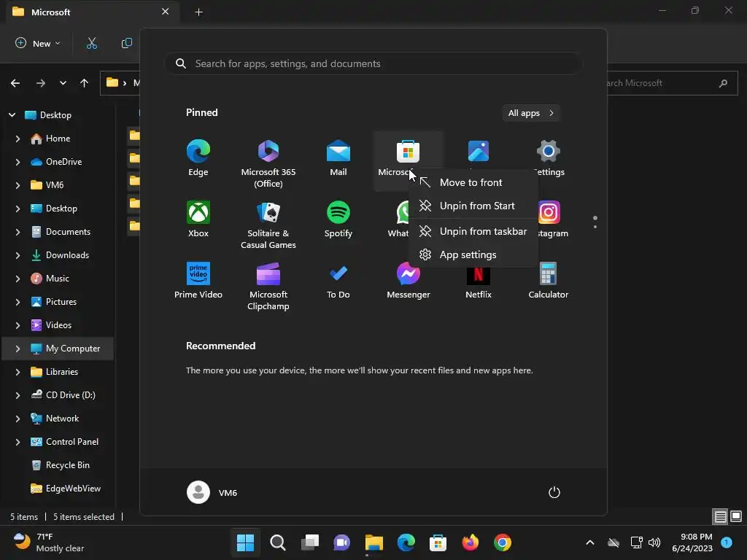Viewport: 747px width, 560px height.
Task: Open the VM6 user account button
Action: pyautogui.click(x=212, y=492)
